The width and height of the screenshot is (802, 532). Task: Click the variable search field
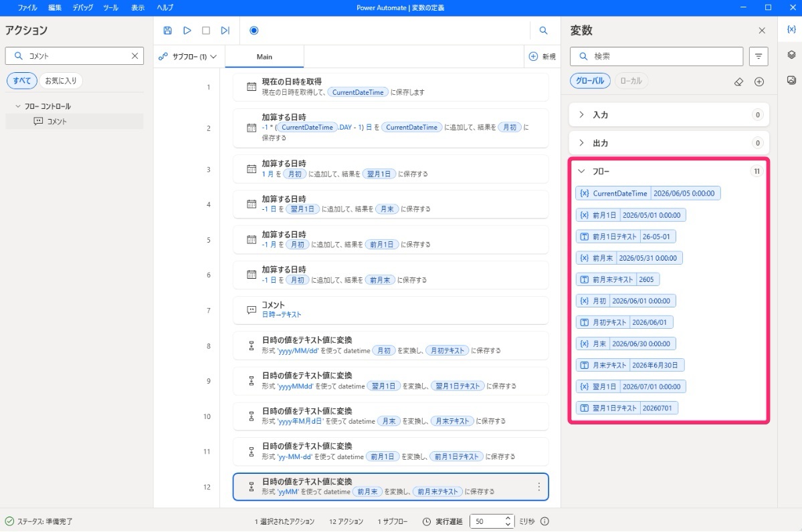point(656,56)
